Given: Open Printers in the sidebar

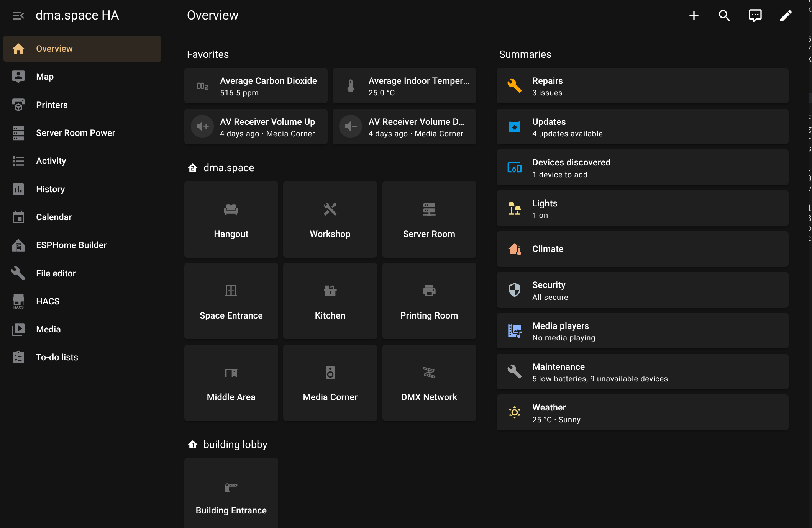Looking at the screenshot, I should click(82, 105).
